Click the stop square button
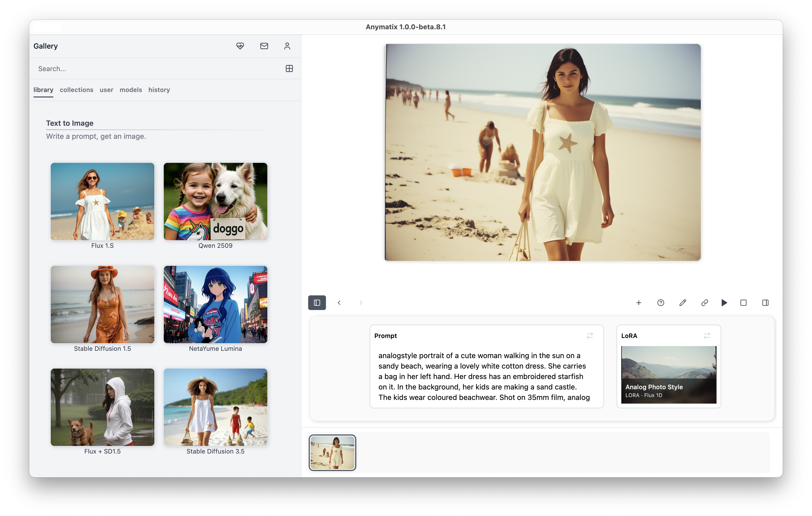 (743, 303)
